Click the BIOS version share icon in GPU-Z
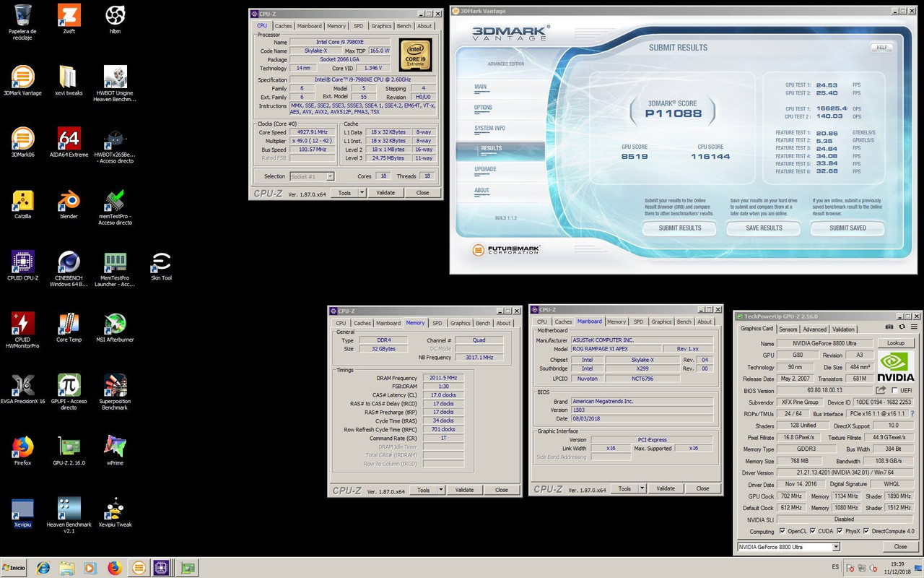This screenshot has width=924, height=578. click(881, 390)
